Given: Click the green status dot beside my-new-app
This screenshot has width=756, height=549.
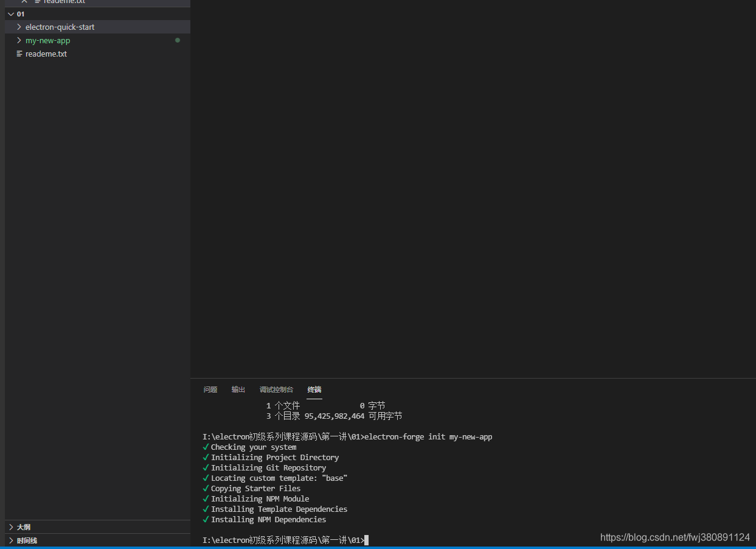Looking at the screenshot, I should point(178,40).
